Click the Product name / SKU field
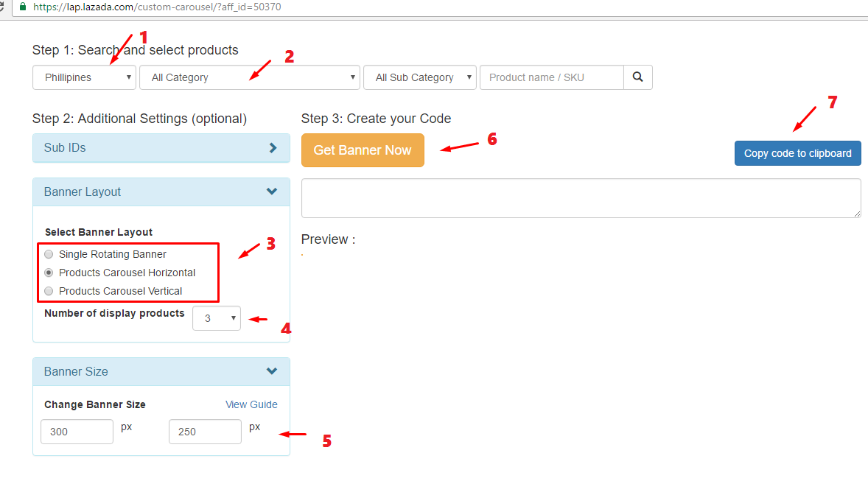This screenshot has height=495, width=868. point(551,77)
